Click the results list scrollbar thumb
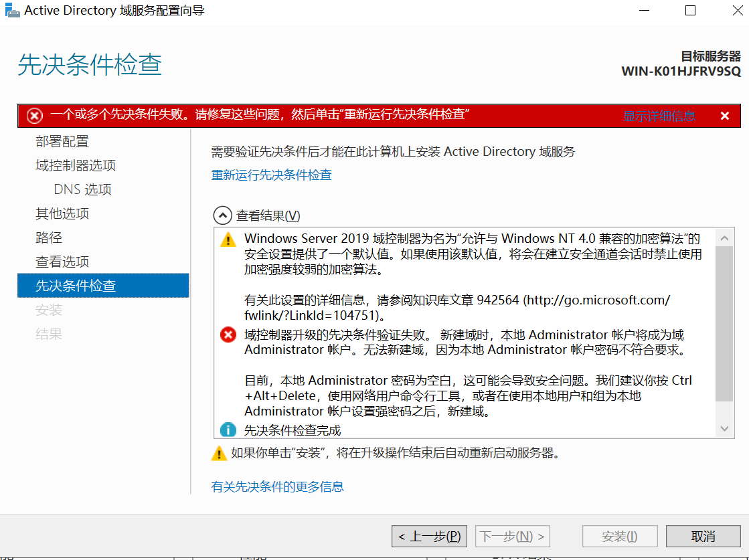 point(724,324)
